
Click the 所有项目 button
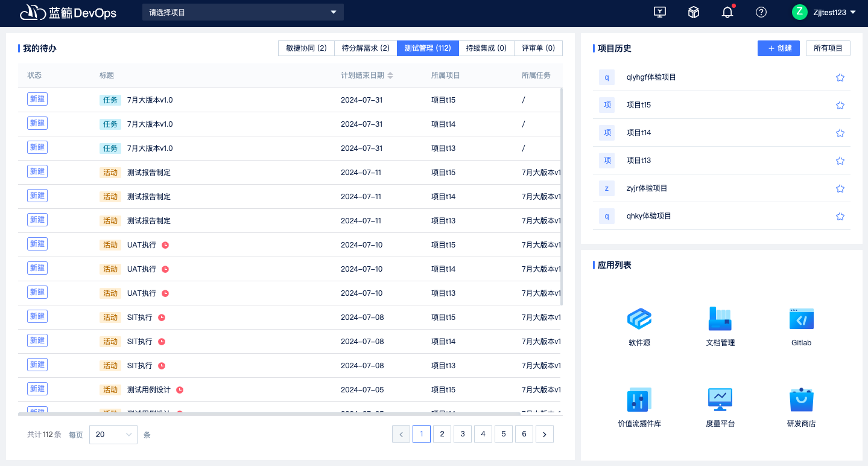point(828,48)
